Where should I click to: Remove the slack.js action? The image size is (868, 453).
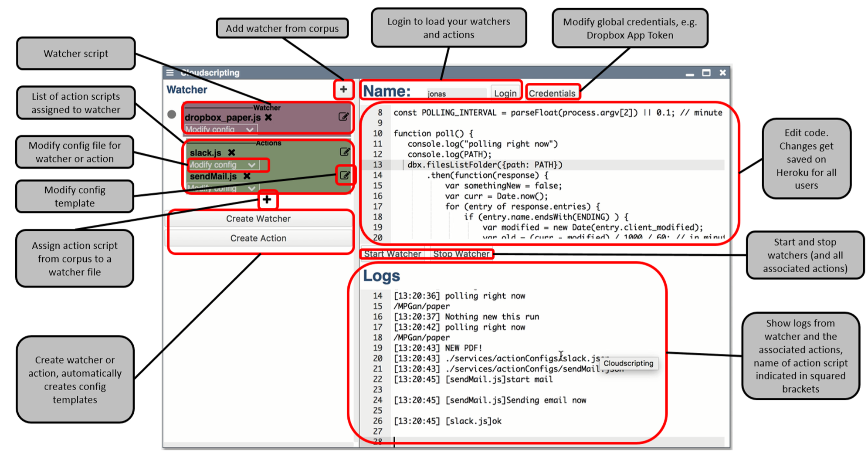232,152
